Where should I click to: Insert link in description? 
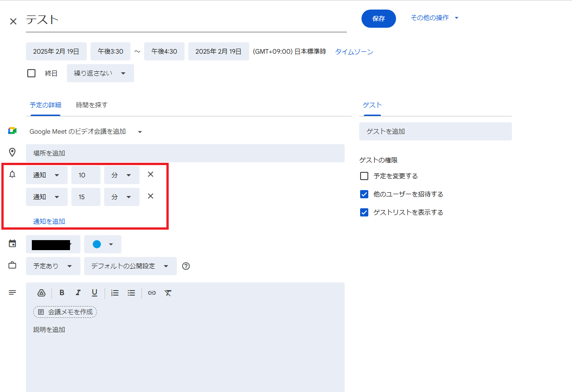[x=152, y=293]
